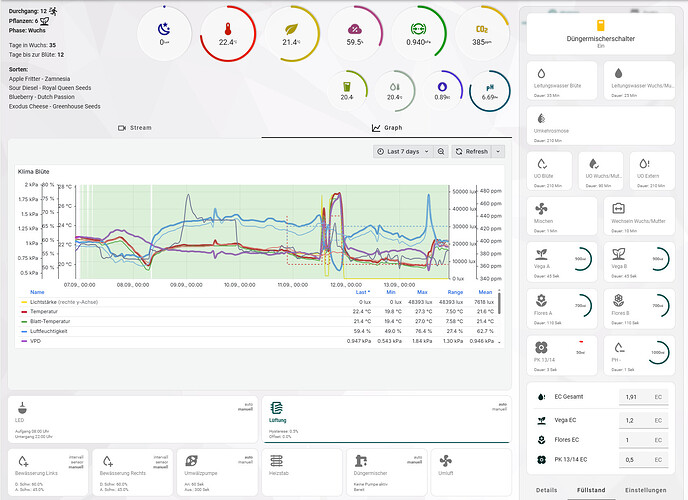Screen dimensions: 688x500
Task: Expand the Refresh interval dropdown arrow
Action: 498,151
